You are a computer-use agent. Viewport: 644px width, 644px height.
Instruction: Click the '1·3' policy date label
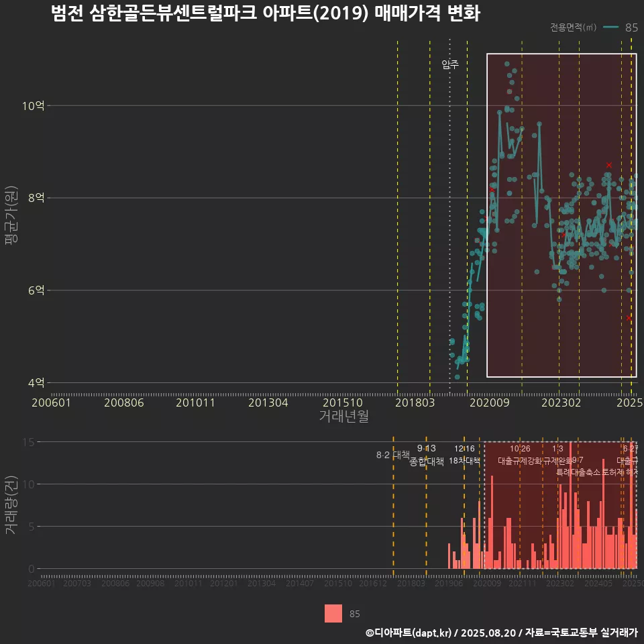pos(557,449)
